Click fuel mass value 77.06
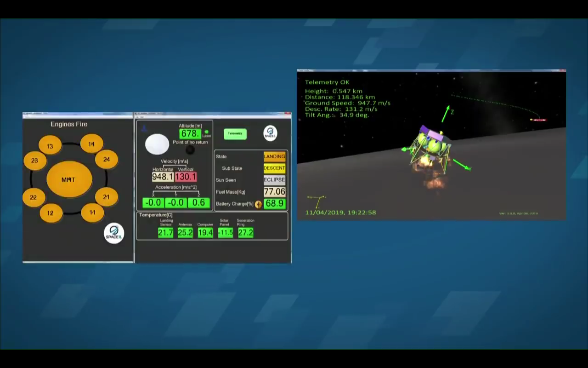 point(274,192)
